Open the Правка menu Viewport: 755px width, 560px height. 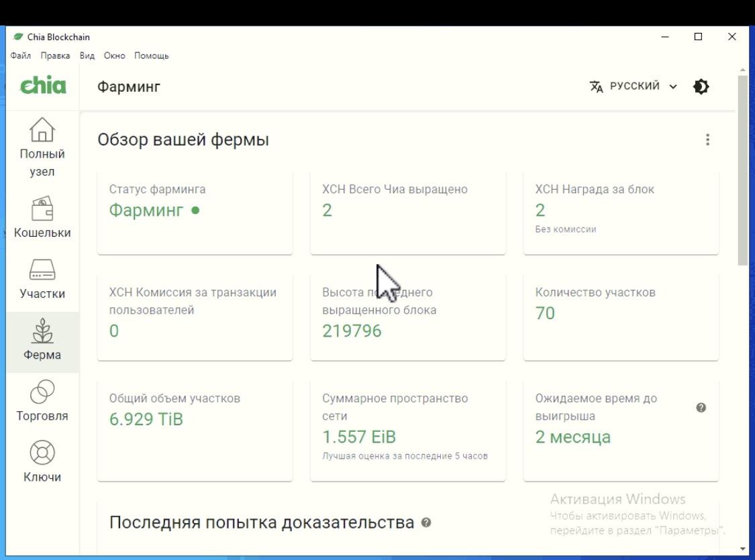click(x=55, y=56)
